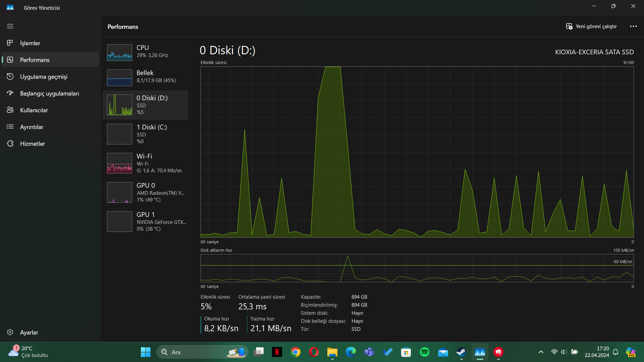Select the Uygulama geçmişi history icon
The height and width of the screenshot is (362, 644).
pyautogui.click(x=10, y=77)
